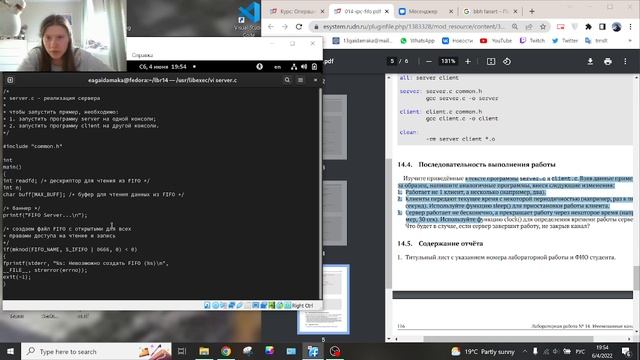Open Chrome three-dot menu
This screenshot has width=640, height=360.
[x=630, y=27]
